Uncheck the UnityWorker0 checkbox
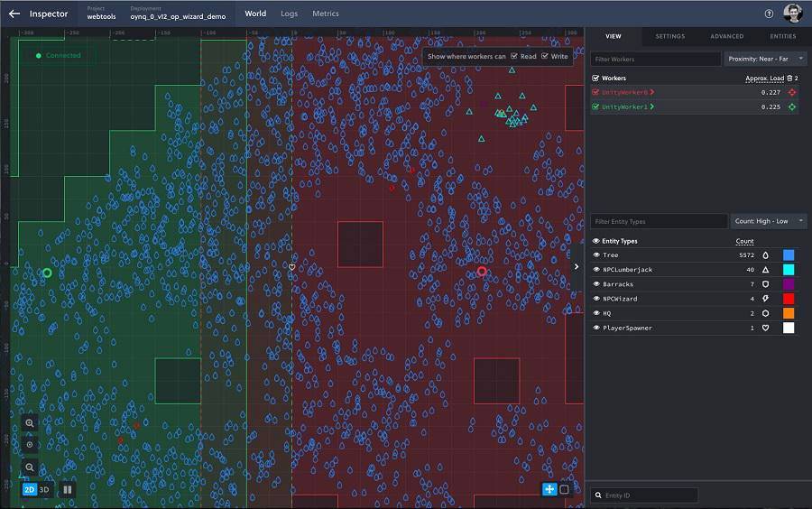Screen dimensions: 812x509 pyautogui.click(x=595, y=92)
